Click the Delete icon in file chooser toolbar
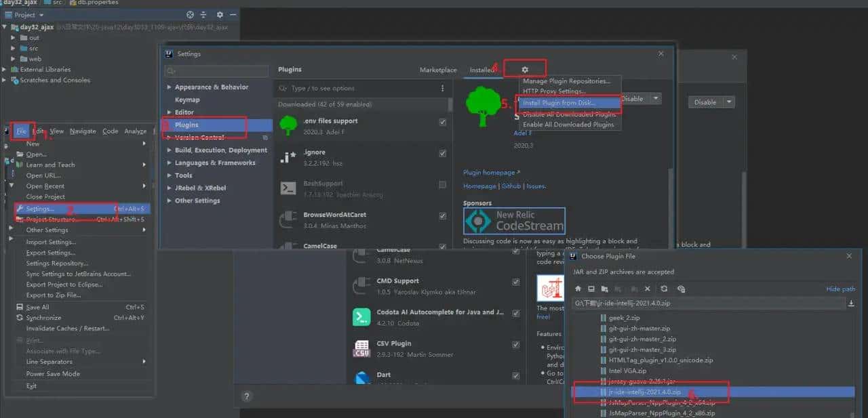 [x=648, y=289]
